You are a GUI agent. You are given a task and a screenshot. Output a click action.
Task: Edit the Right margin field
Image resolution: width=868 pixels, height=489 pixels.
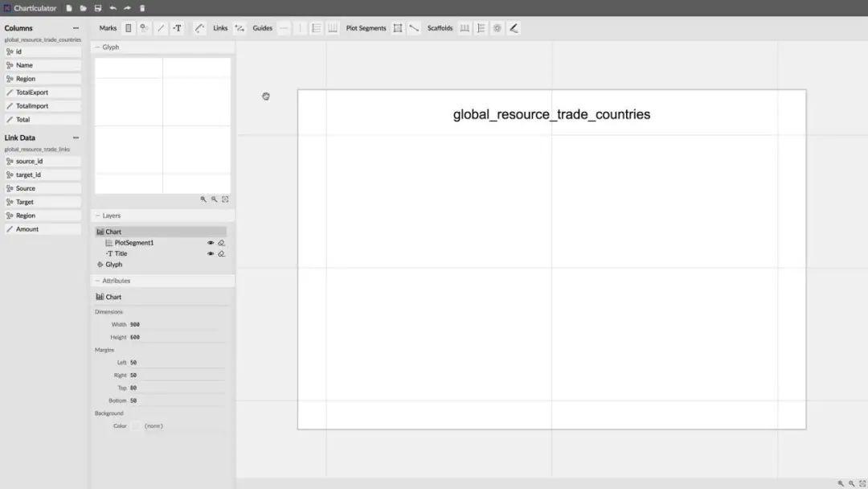click(177, 376)
